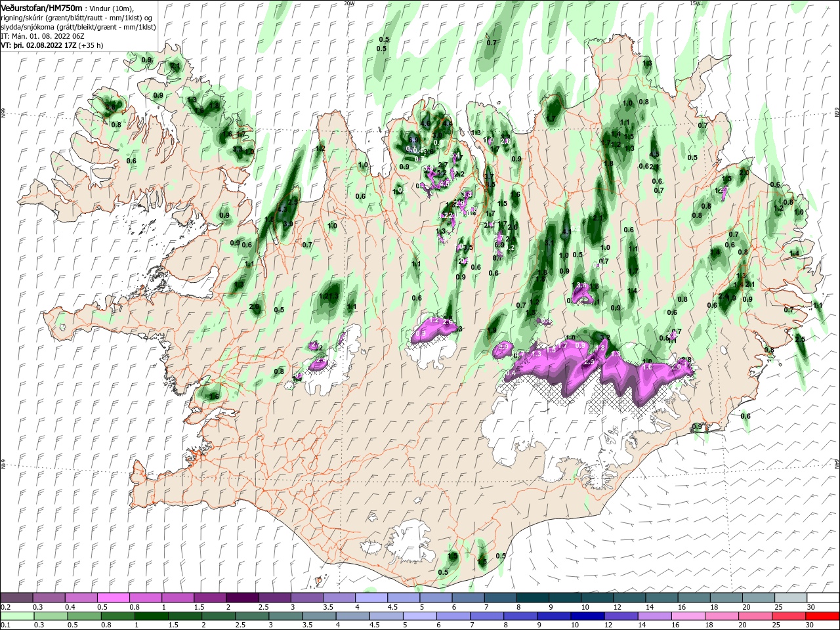Pick the slate blue 6–7 snow legend swatch
The image size is (840, 630).
[x=469, y=598]
